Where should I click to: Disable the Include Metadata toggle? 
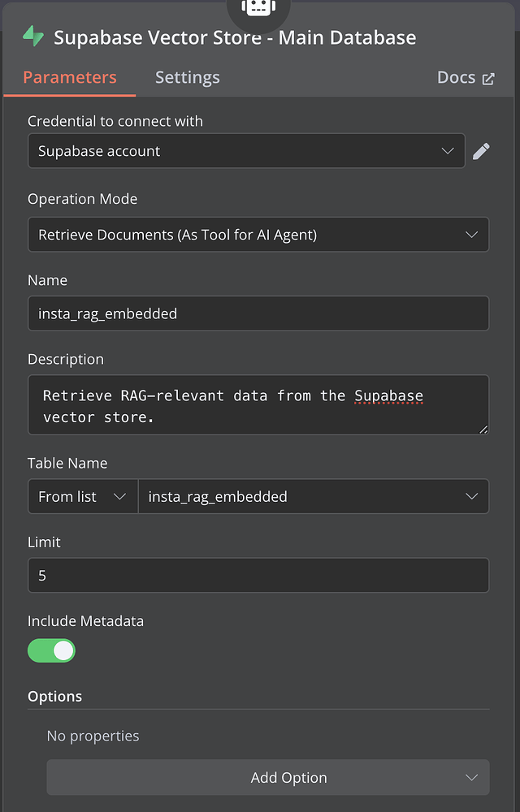pyautogui.click(x=51, y=650)
